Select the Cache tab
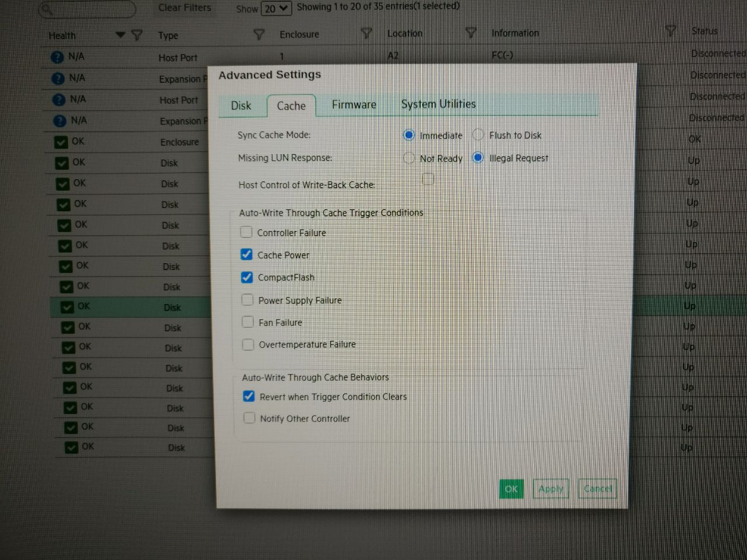Screen dimensions: 747x560 (x=291, y=106)
